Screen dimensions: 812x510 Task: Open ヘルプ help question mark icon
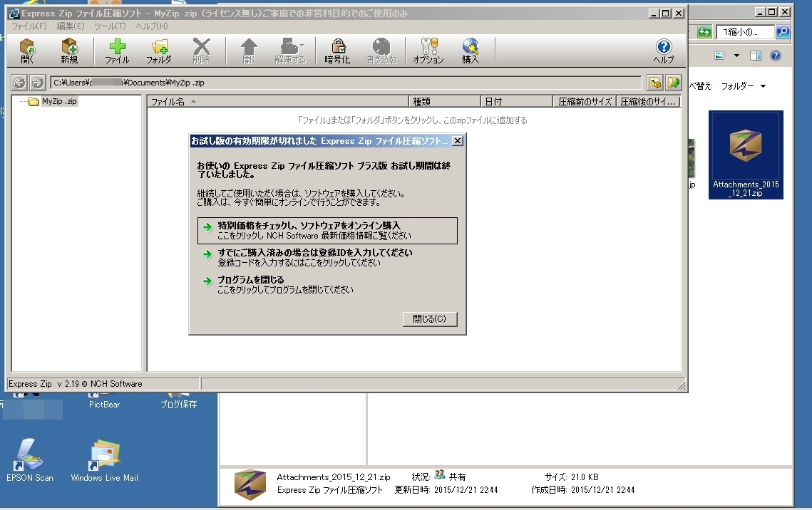coord(664,51)
